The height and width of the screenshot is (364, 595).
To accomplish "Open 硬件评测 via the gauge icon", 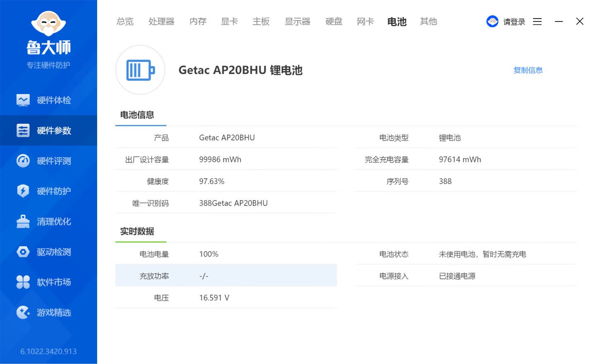I will [23, 161].
